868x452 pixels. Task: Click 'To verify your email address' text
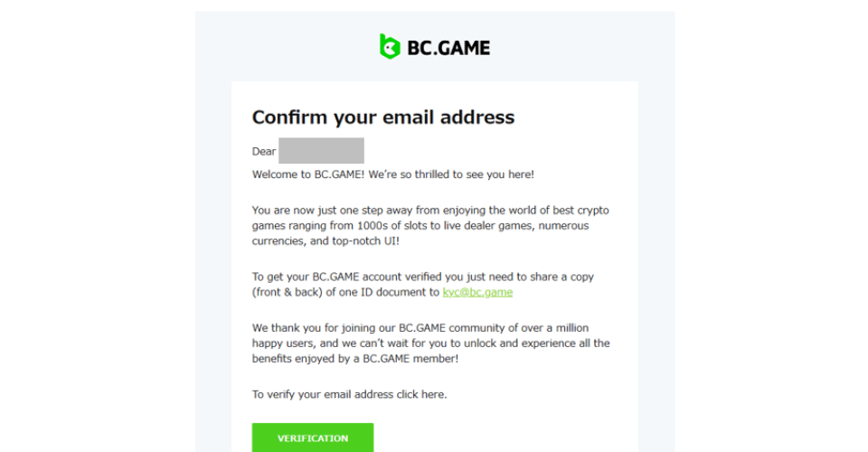[323, 394]
